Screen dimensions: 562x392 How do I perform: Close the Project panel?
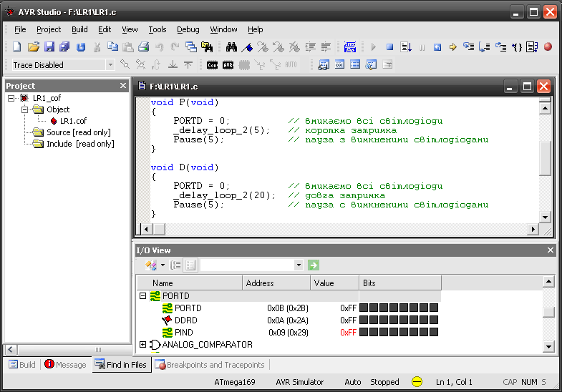(x=123, y=86)
